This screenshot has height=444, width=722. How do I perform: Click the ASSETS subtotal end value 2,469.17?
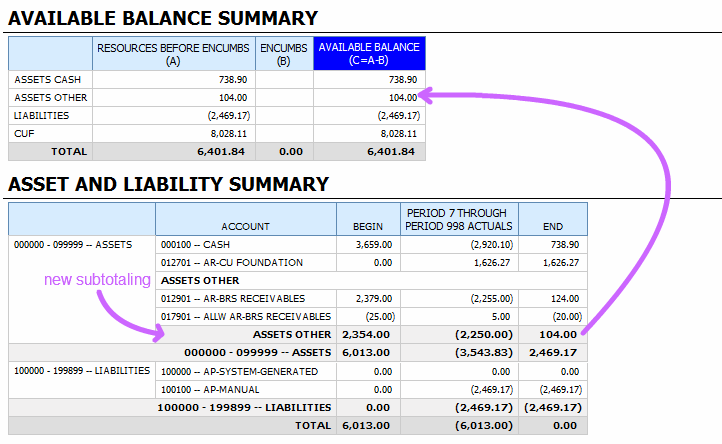click(x=553, y=352)
